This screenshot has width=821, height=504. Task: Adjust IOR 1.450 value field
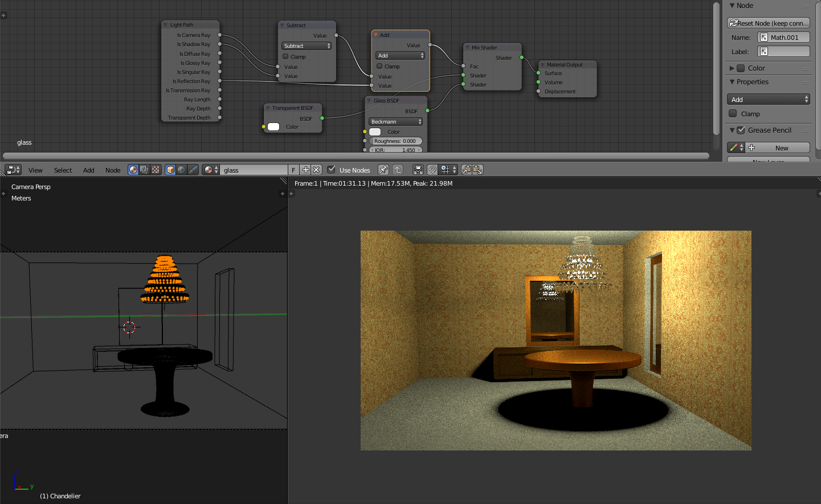coord(395,150)
